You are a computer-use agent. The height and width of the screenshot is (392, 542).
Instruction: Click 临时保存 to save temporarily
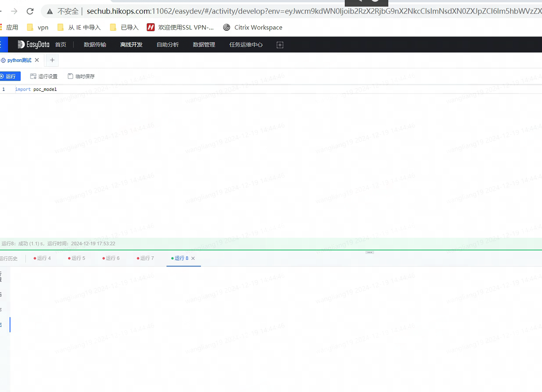(81, 76)
